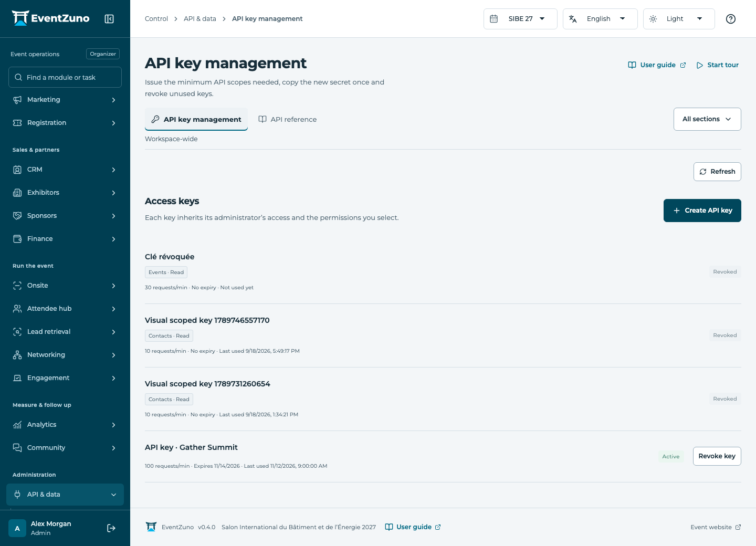Image resolution: width=756 pixels, height=546 pixels.
Task: Open the English language dropdown
Action: pyautogui.click(x=600, y=19)
